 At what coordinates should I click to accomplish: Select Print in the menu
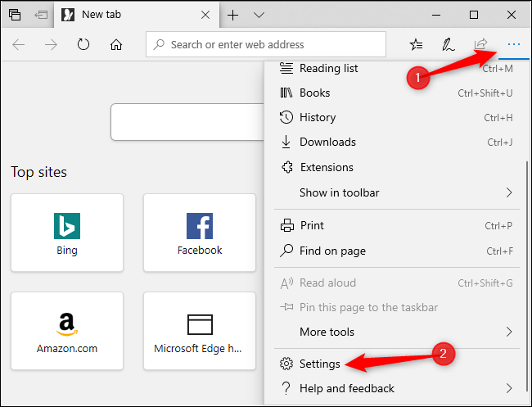[x=397, y=225]
